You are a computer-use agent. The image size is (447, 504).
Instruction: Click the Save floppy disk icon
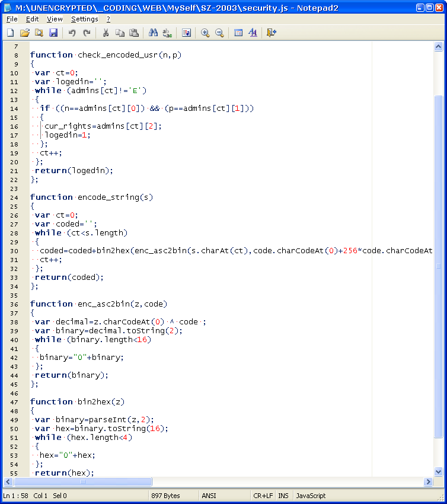[53, 33]
